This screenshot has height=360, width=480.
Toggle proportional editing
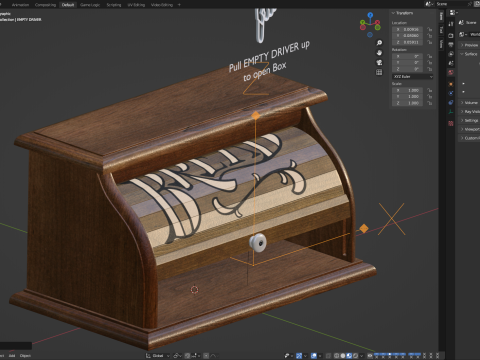click(x=206, y=356)
